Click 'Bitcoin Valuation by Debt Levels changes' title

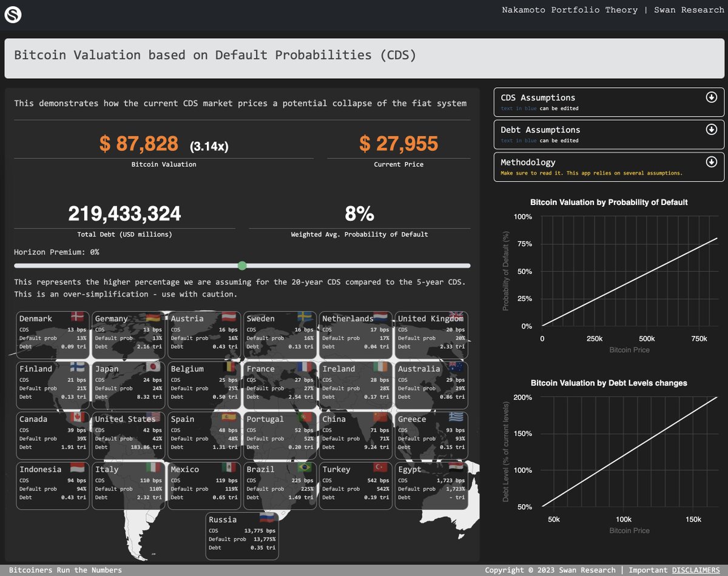[609, 383]
